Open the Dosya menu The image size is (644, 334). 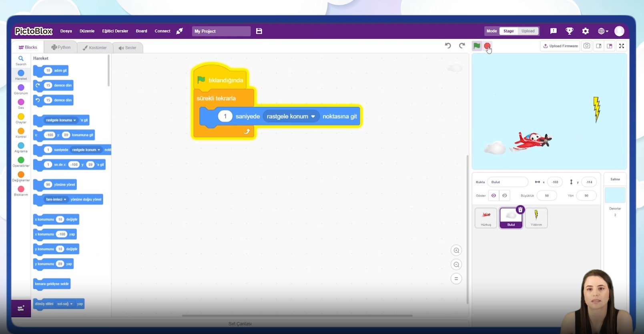[x=66, y=31]
